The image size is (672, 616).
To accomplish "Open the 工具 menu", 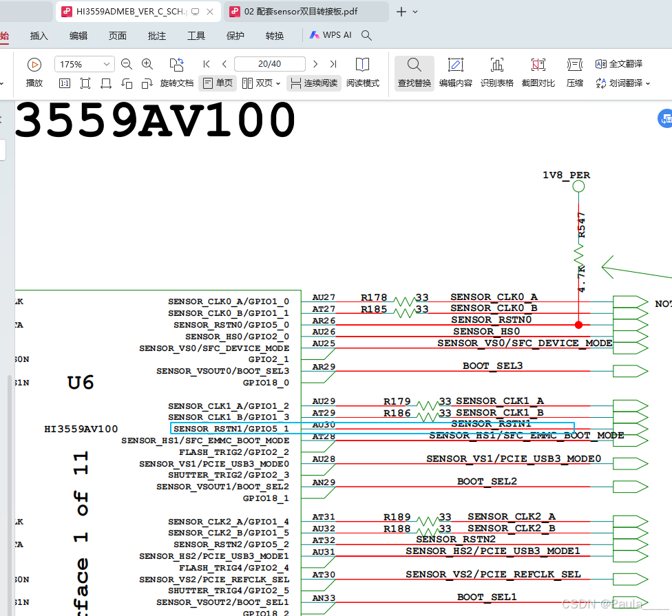I will tap(196, 36).
